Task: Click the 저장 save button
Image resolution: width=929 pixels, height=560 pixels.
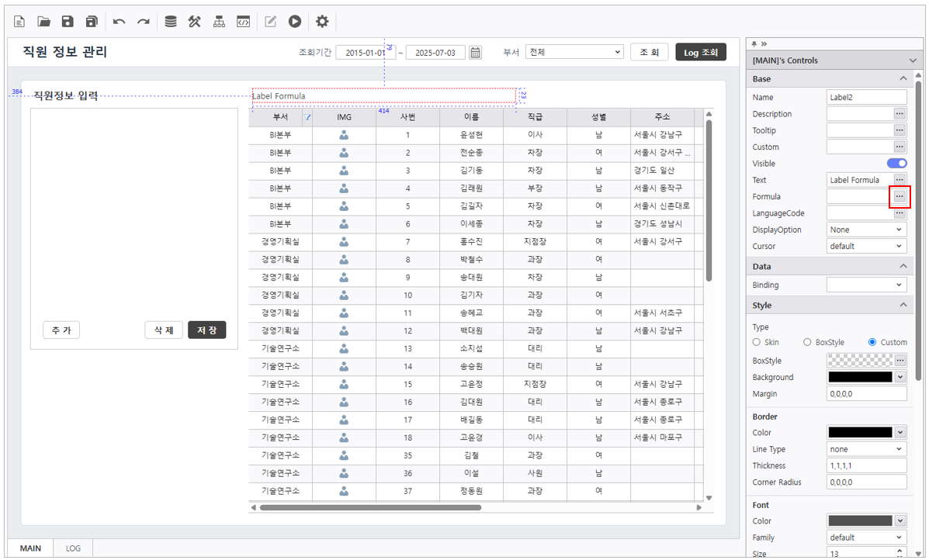Action: click(x=206, y=330)
